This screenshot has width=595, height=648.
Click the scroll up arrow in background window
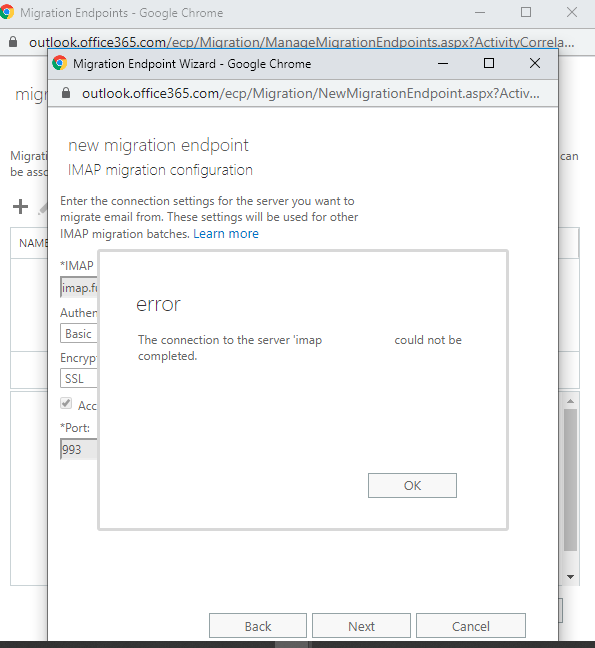point(571,401)
